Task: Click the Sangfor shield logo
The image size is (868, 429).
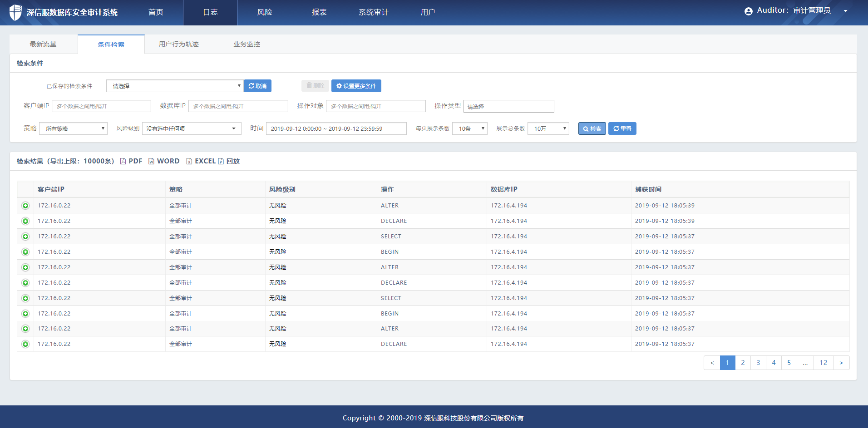Action: (x=15, y=12)
